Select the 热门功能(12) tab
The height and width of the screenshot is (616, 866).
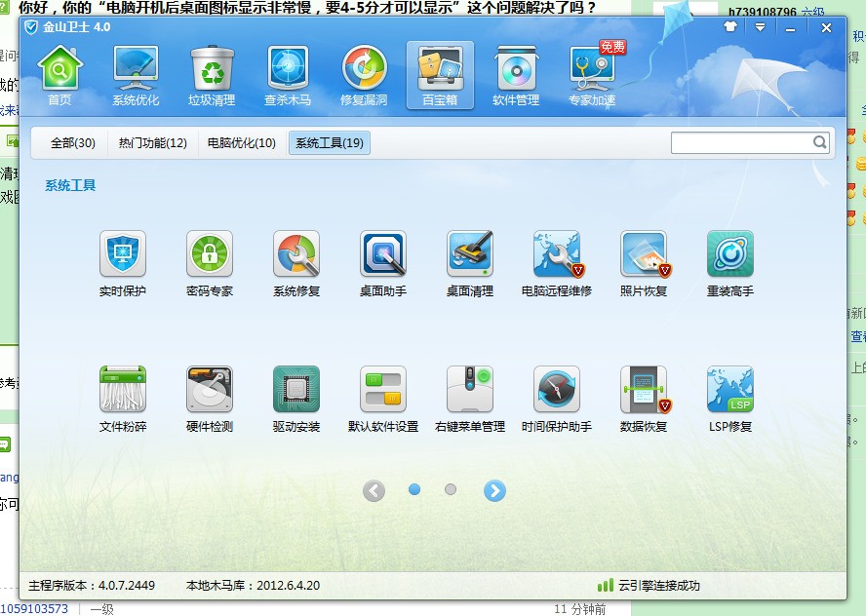coord(153,143)
